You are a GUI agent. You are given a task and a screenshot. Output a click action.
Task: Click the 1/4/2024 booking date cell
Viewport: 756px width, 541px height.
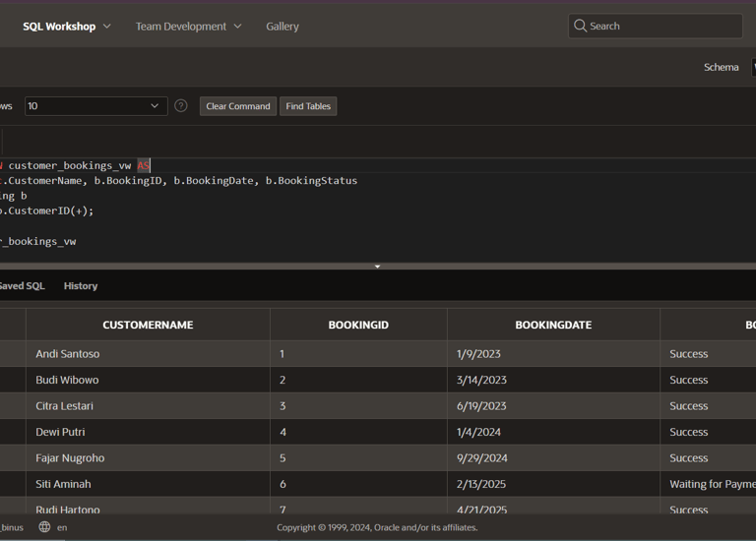pos(553,432)
